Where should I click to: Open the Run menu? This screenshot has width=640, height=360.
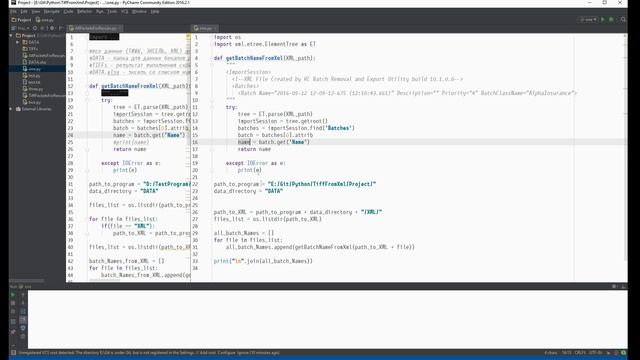100,11
